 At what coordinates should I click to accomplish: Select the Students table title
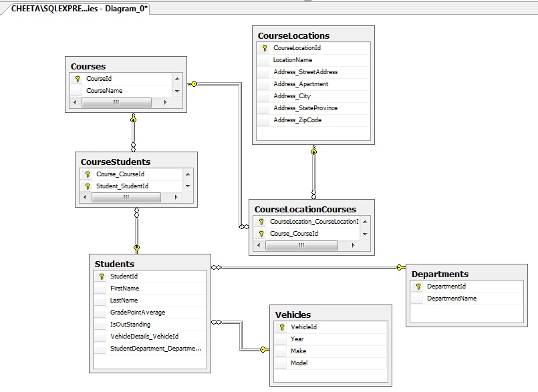[114, 264]
